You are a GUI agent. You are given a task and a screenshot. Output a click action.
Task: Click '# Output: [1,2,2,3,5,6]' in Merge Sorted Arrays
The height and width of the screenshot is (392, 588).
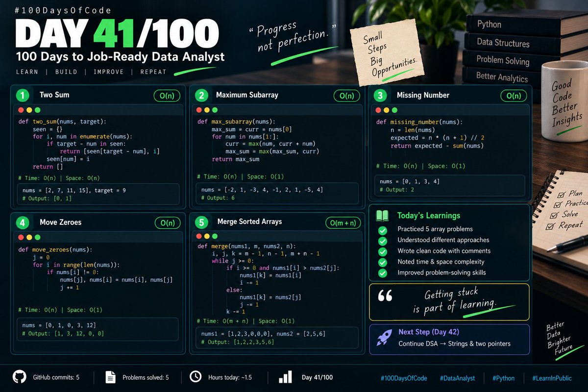[238, 342]
